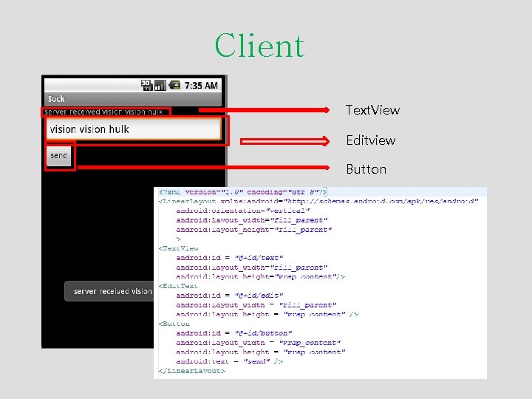Click the 'server received vision' toast message
This screenshot has width=532, height=399.
click(109, 291)
